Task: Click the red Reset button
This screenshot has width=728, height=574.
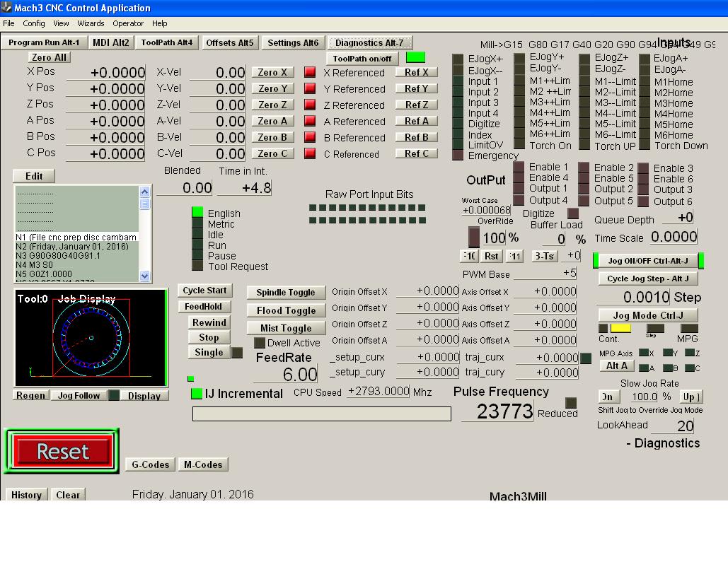Action: pos(63,451)
